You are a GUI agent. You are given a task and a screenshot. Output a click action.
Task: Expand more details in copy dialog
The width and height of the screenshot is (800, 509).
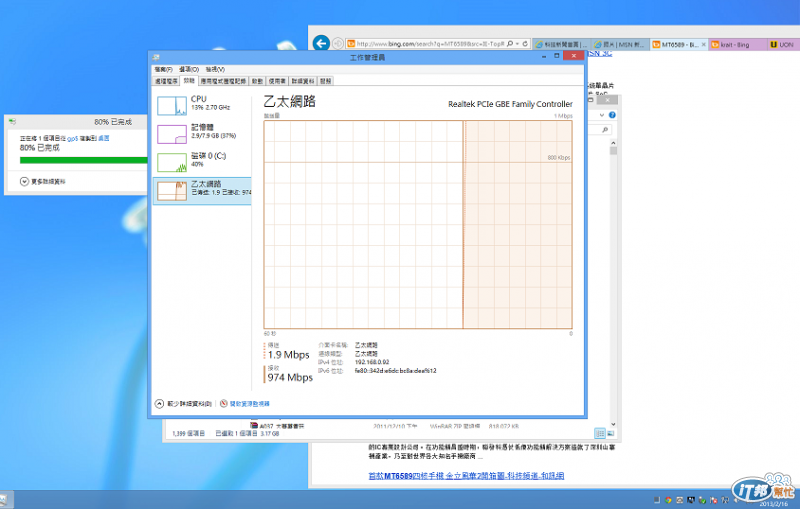[x=24, y=182]
